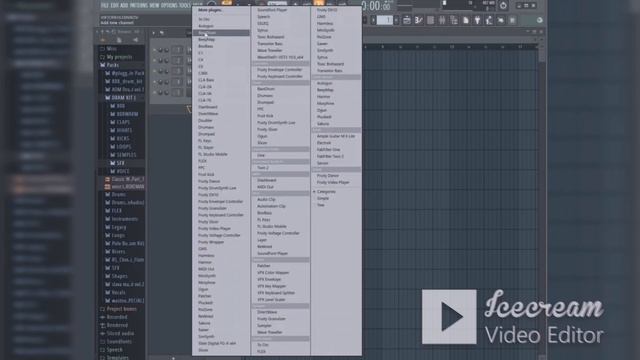Adjust first channel's pan knob
Viewport: 640px width, 360px height.
pyautogui.click(x=160, y=50)
